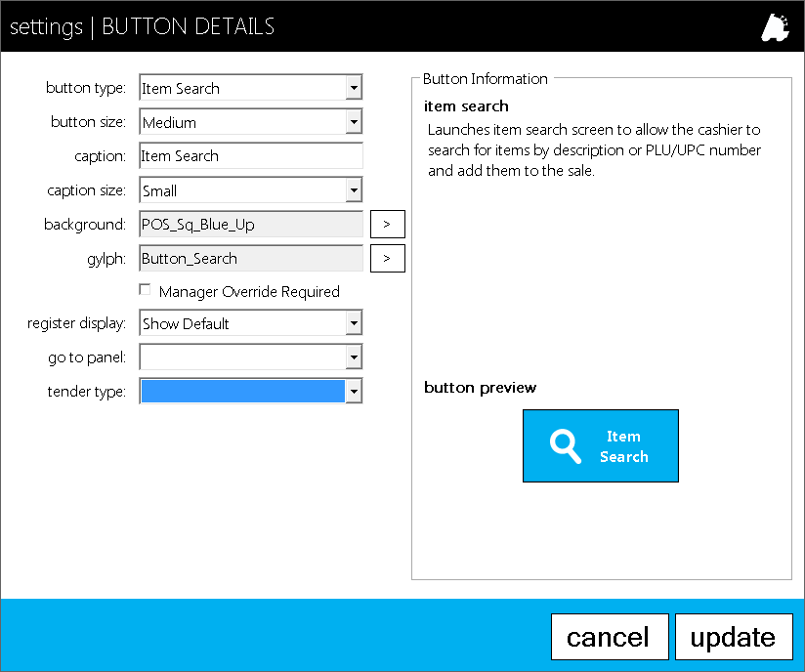Select the Medium button size combo box
The width and height of the screenshot is (805, 672).
[251, 122]
